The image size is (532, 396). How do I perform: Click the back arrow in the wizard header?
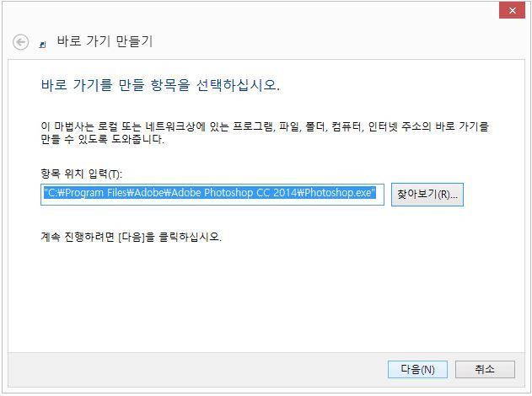[21, 42]
